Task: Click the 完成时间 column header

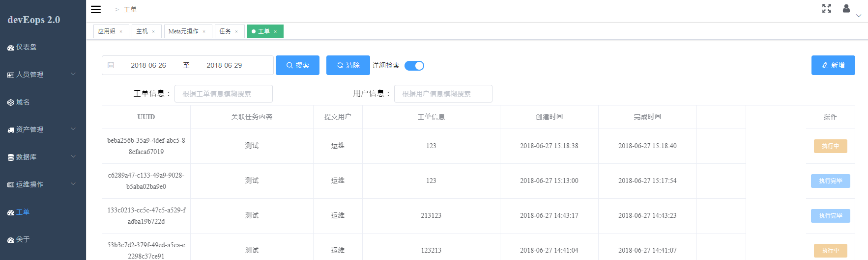Action: [x=647, y=117]
